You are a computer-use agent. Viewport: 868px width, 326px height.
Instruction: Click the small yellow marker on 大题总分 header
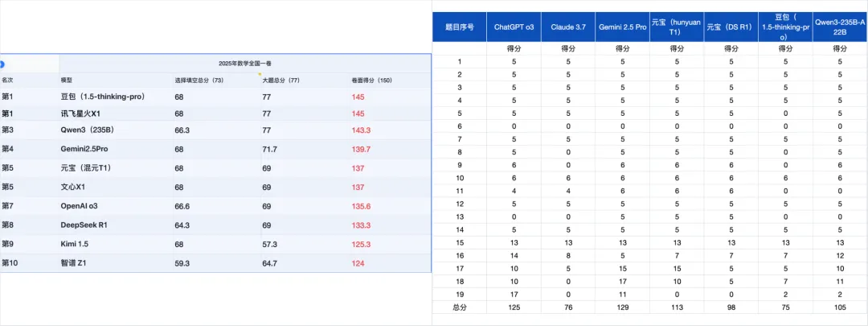(x=259, y=74)
